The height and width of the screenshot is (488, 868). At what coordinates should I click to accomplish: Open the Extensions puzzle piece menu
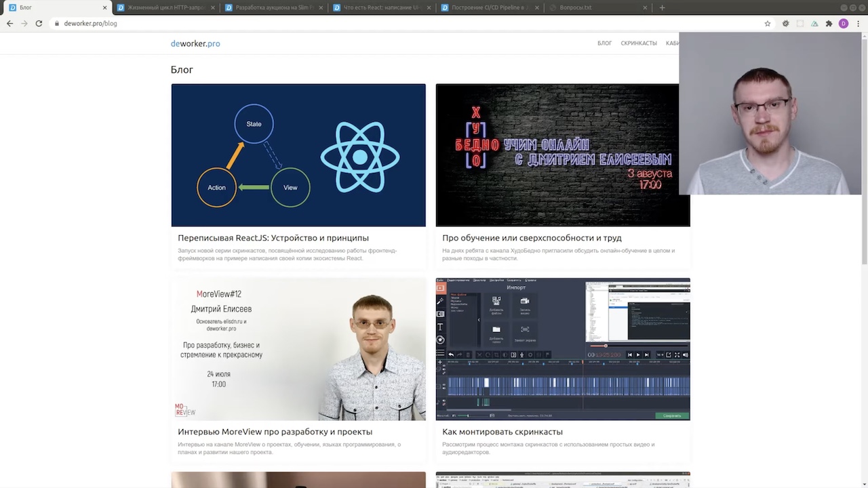829,23
